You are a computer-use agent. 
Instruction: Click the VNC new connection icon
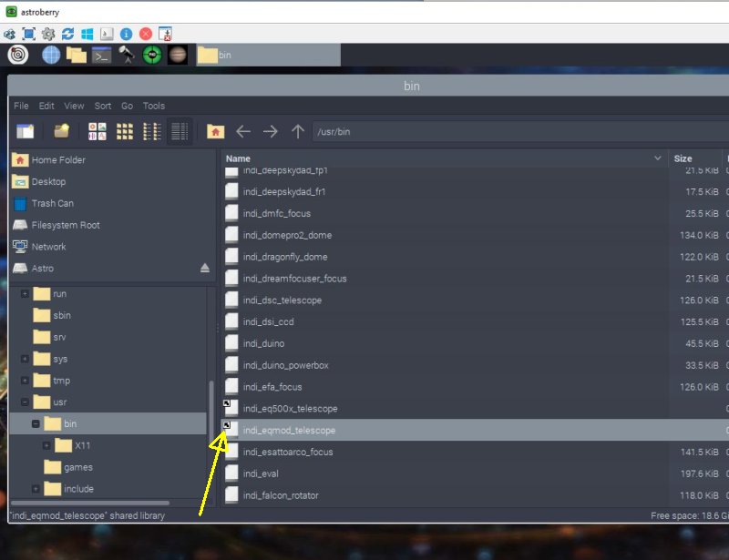tap(9, 34)
